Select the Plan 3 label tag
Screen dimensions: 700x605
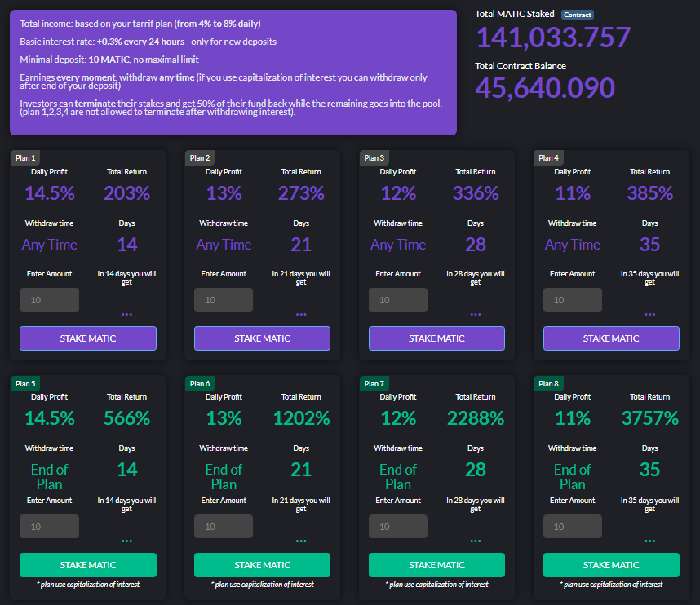click(374, 158)
